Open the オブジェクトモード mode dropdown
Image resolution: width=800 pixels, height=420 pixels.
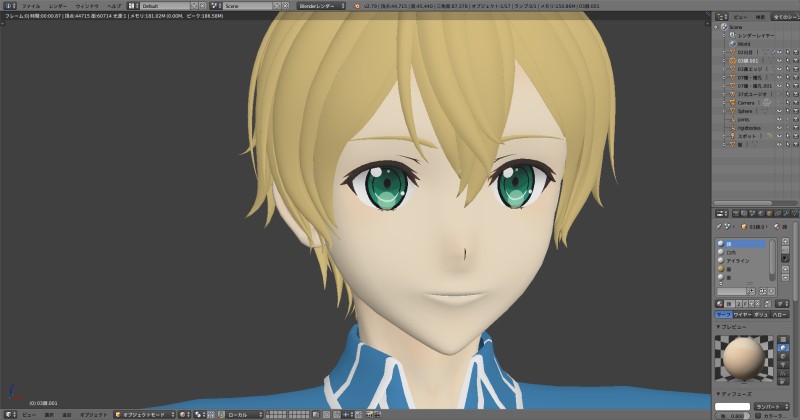pyautogui.click(x=145, y=414)
